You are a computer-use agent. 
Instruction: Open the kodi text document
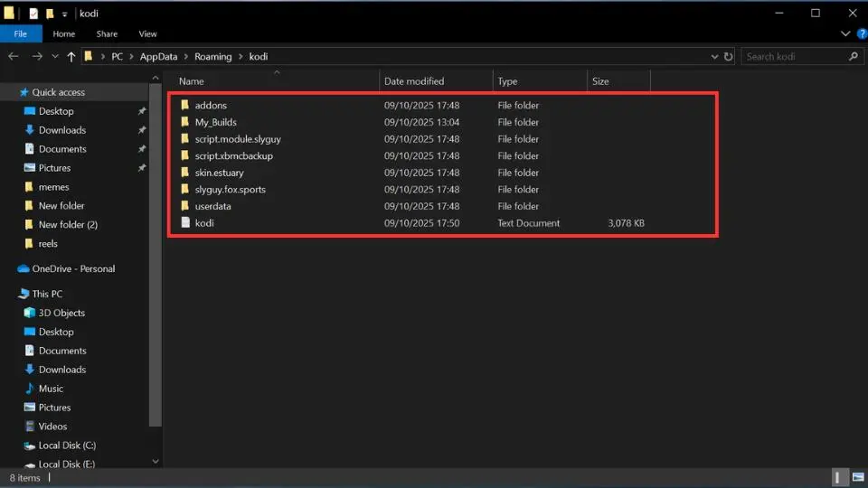tap(203, 223)
